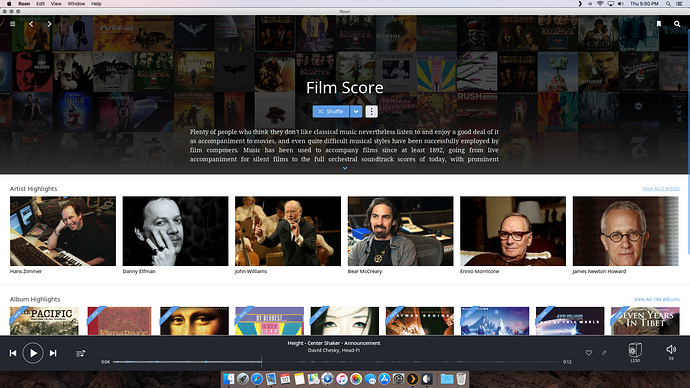This screenshot has width=690, height=388.
Task: Launch iTunes from the Dock
Action: (x=341, y=379)
